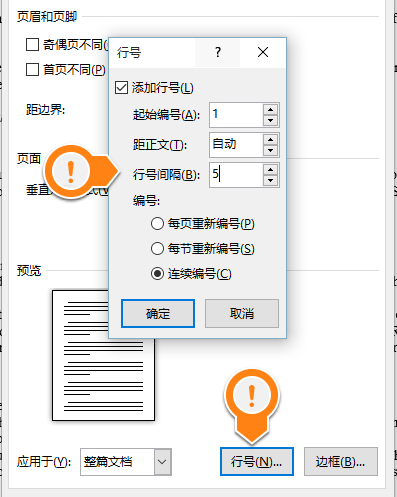The height and width of the screenshot is (497, 397).
Task: Confirm with the 确定 button
Action: click(x=158, y=313)
